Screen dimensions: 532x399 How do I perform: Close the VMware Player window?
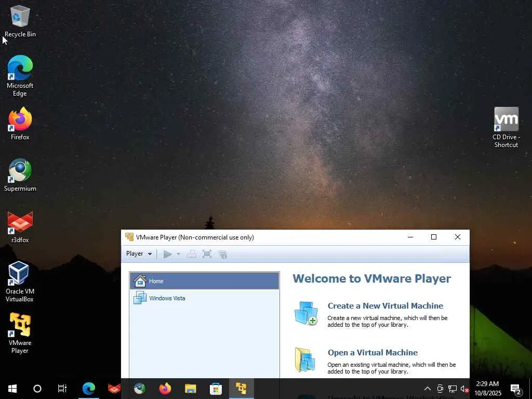tap(458, 237)
